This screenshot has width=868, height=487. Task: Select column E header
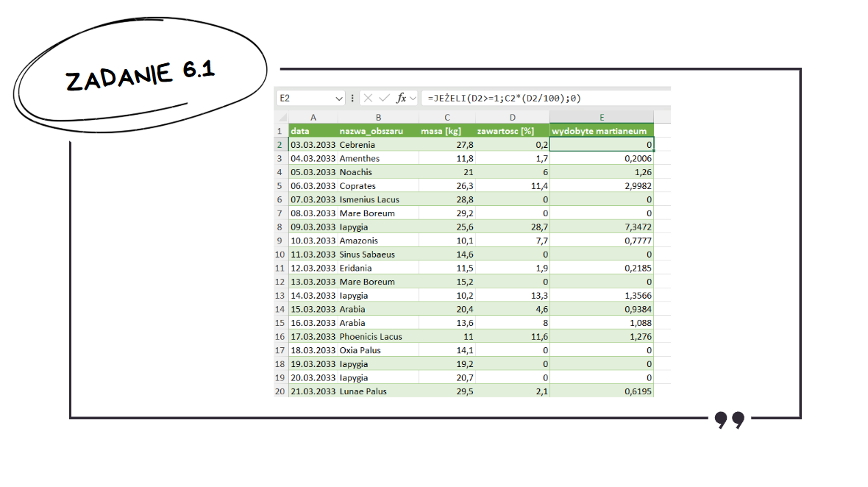click(602, 117)
